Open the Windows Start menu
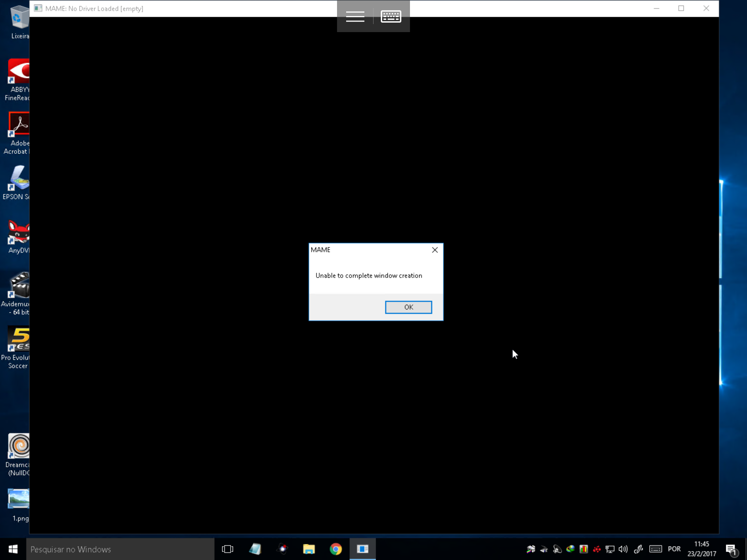This screenshot has height=560, width=747. point(13,549)
